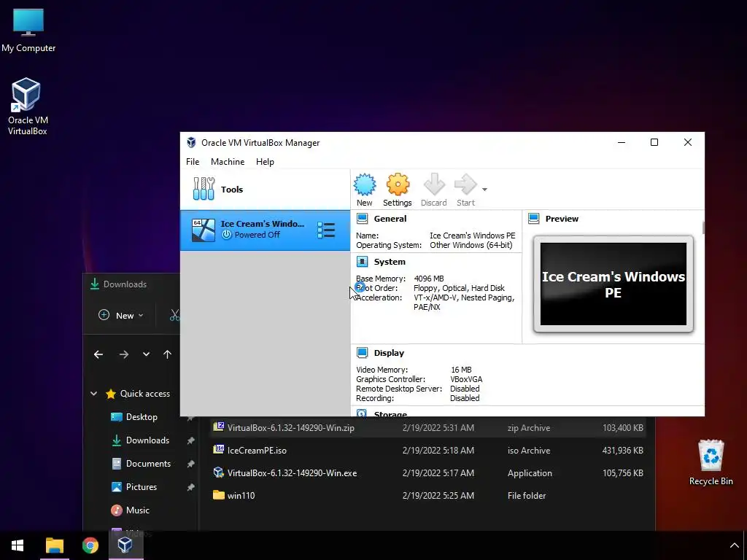Select Quick access in navigation pane
Image resolution: width=747 pixels, height=560 pixels.
[x=145, y=394]
